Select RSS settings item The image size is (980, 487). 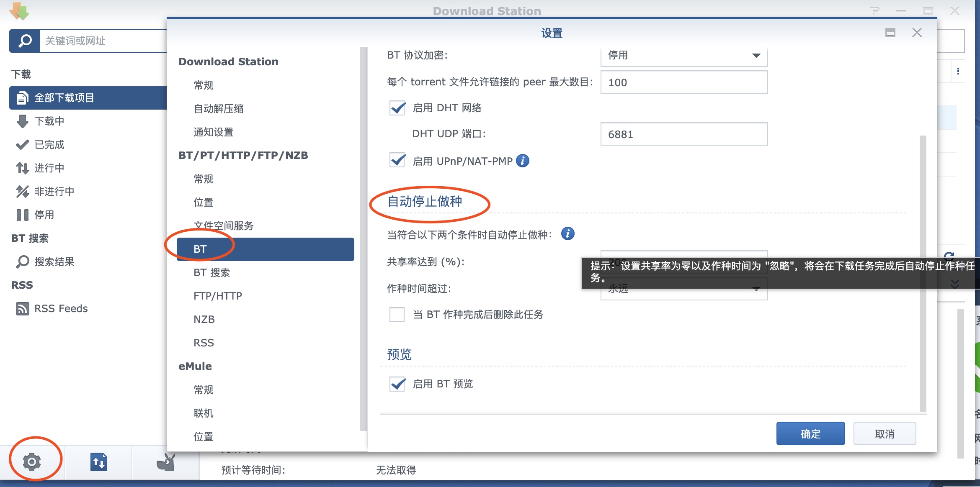(x=266, y=343)
